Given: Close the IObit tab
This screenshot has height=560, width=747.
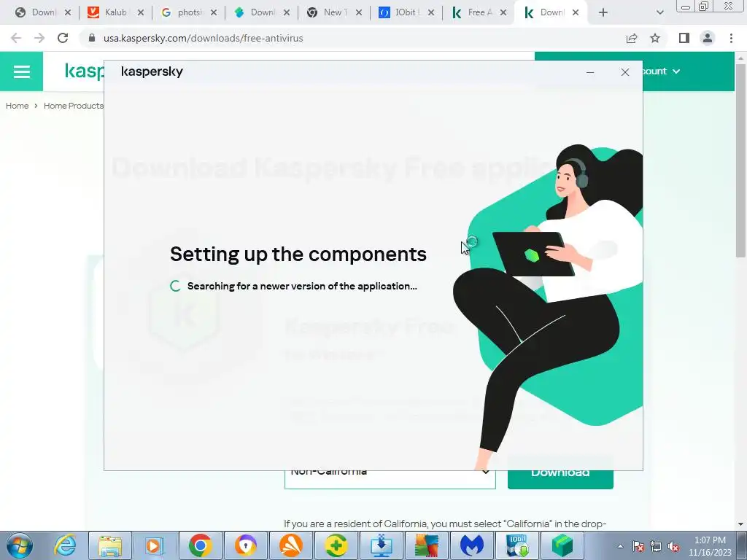Looking at the screenshot, I should 431,13.
